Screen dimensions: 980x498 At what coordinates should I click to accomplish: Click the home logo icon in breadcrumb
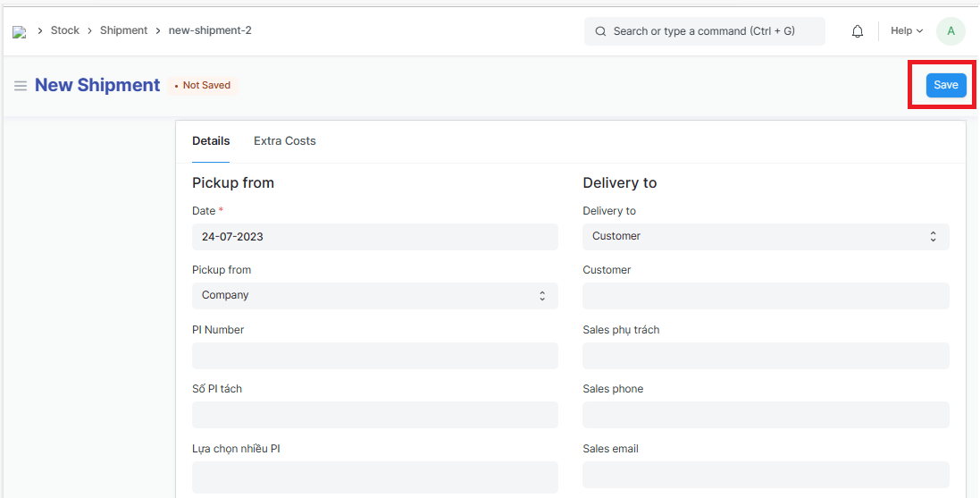[19, 31]
